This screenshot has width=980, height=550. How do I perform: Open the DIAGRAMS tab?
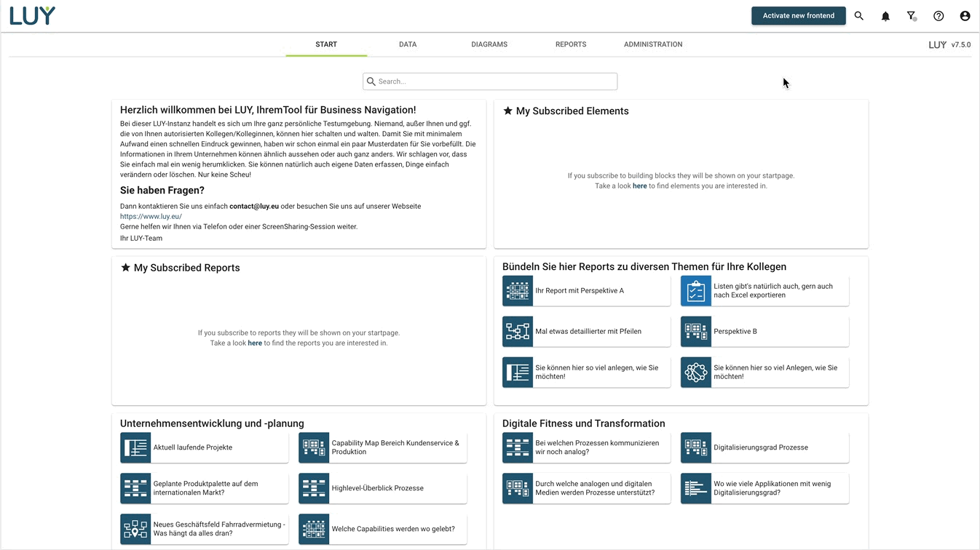coord(489,44)
